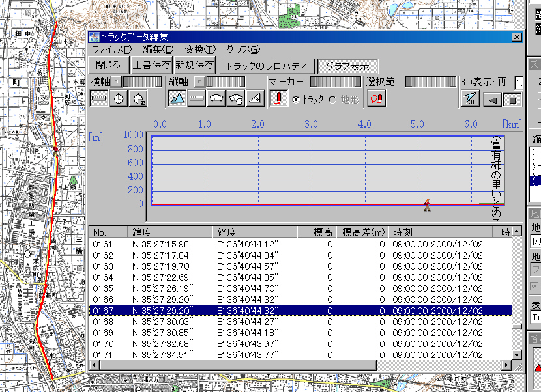Select the トラック radio button
Viewport: 541px width, 392px height.
(296, 99)
